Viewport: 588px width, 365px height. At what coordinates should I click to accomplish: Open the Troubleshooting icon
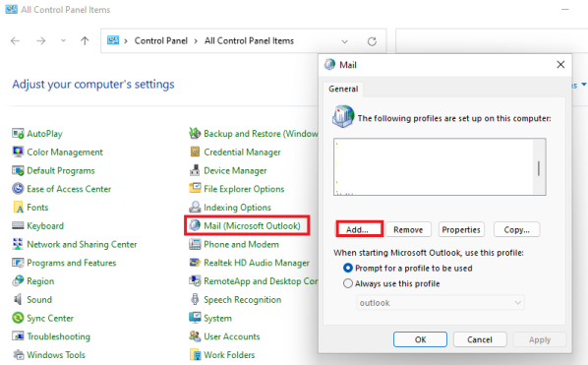18,336
